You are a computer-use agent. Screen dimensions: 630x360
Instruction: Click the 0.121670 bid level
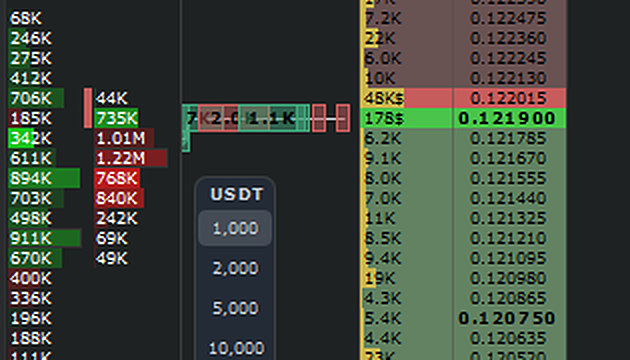coord(508,158)
